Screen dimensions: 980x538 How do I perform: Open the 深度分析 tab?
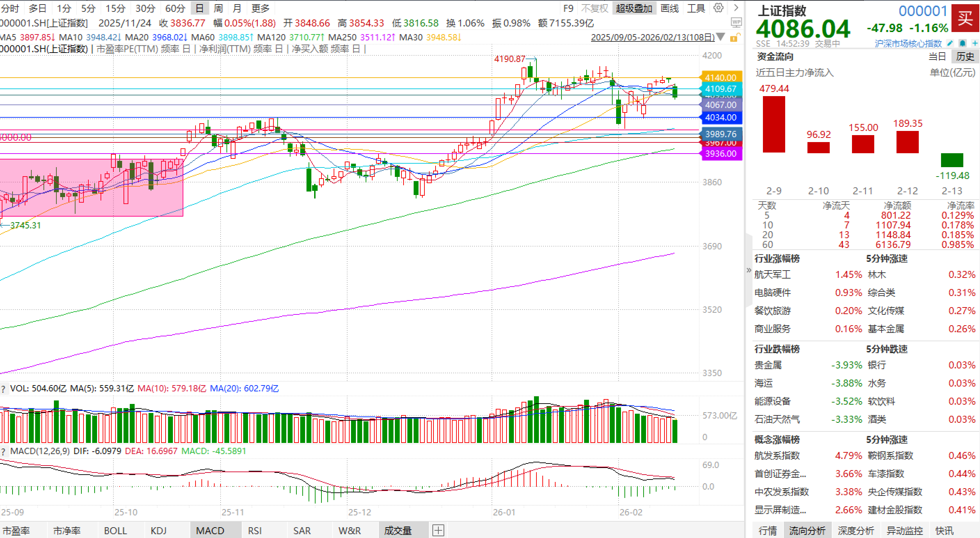[x=855, y=530]
